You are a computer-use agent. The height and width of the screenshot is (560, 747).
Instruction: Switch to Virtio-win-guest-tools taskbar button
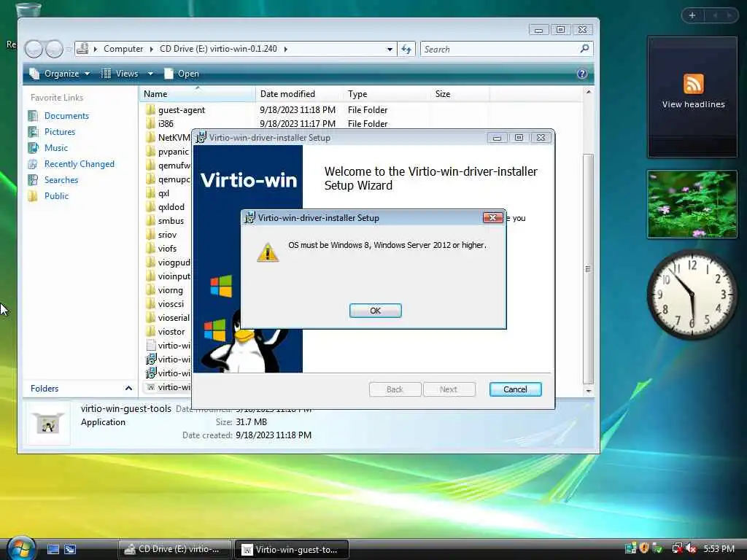click(x=292, y=549)
